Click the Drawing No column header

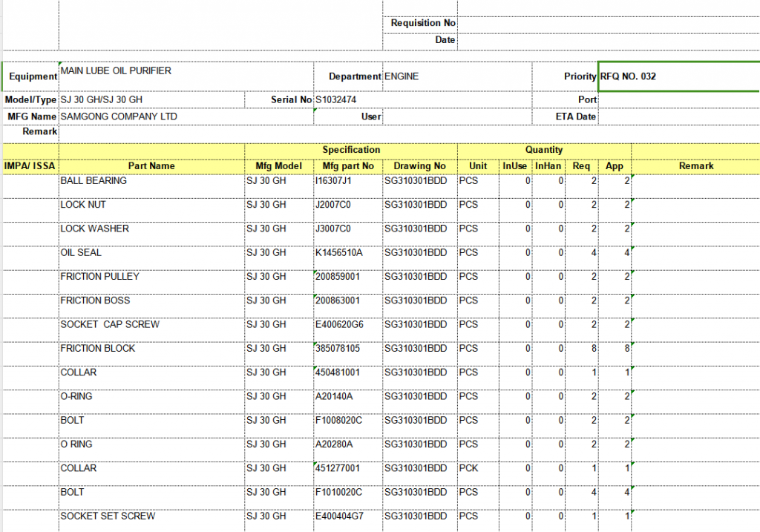[419, 166]
